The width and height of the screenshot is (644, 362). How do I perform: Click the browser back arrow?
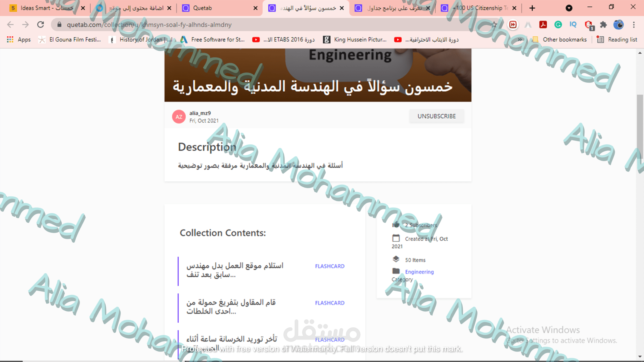(x=10, y=25)
